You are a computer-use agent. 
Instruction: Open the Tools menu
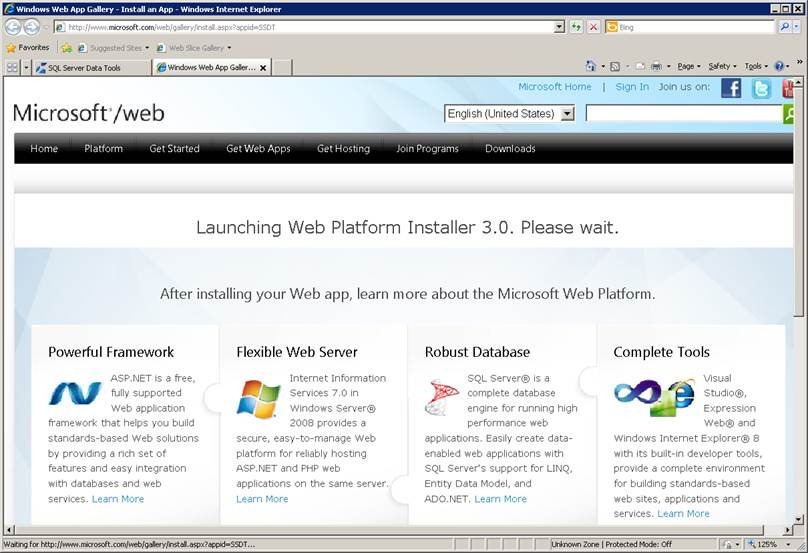tap(756, 66)
